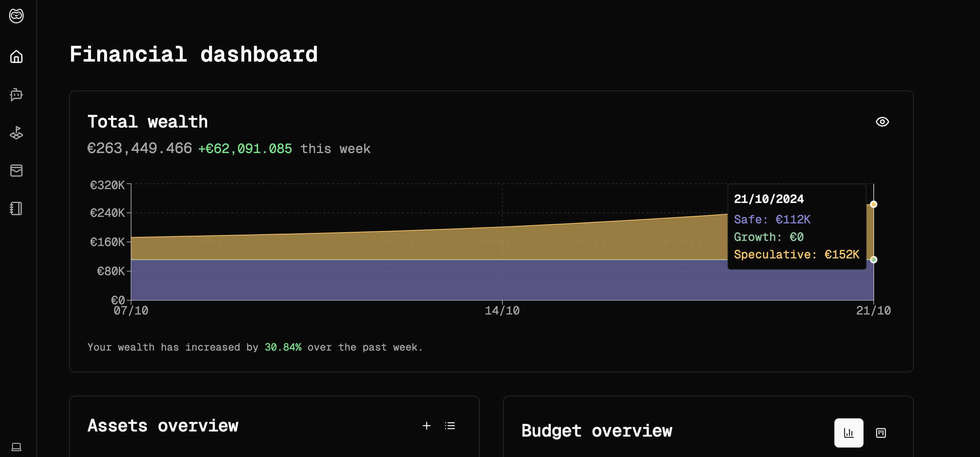Click the €320K y-axis label

click(107, 185)
